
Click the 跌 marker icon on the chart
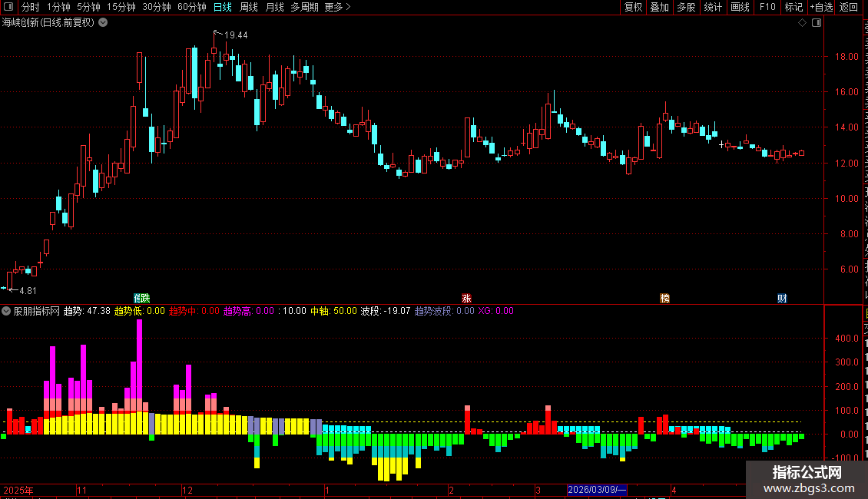pyautogui.click(x=145, y=298)
